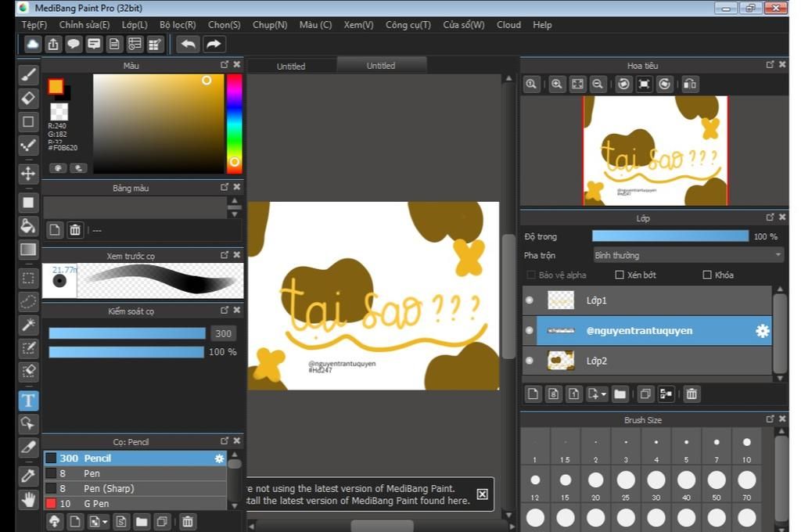This screenshot has width=801, height=532.
Task: Open gear settings for @nguyentrantuquyen layer
Action: (762, 331)
